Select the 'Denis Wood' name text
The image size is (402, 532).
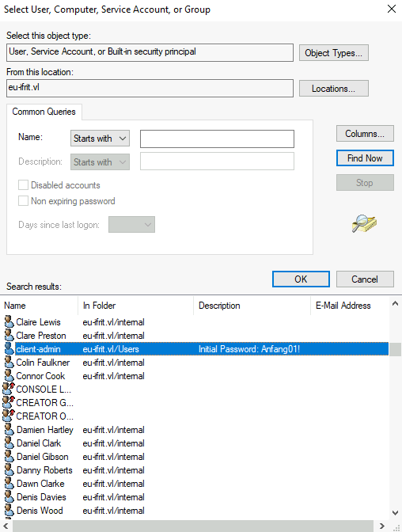pos(40,511)
